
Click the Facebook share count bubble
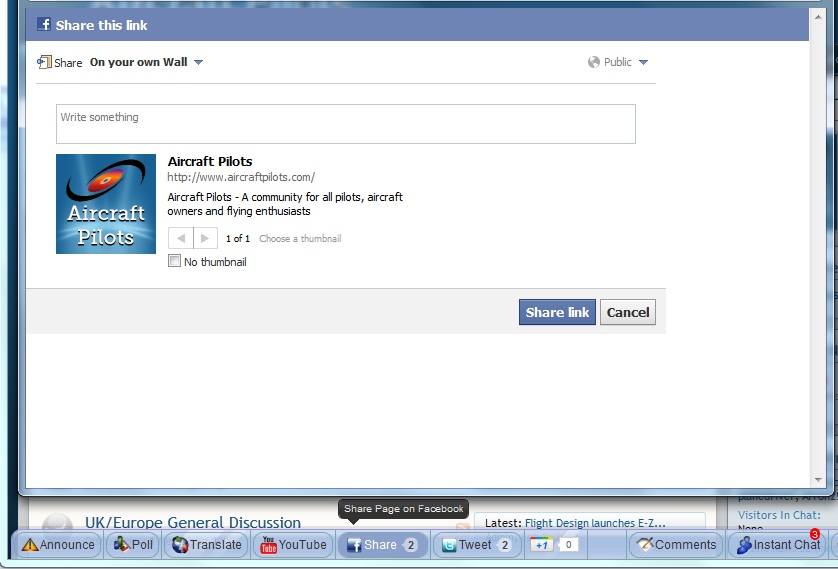tap(410, 545)
